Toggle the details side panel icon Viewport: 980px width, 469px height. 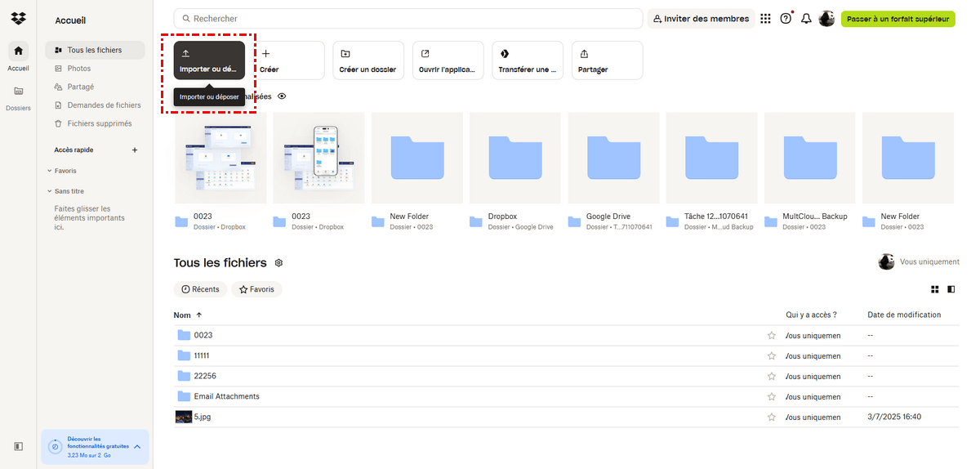tap(951, 289)
